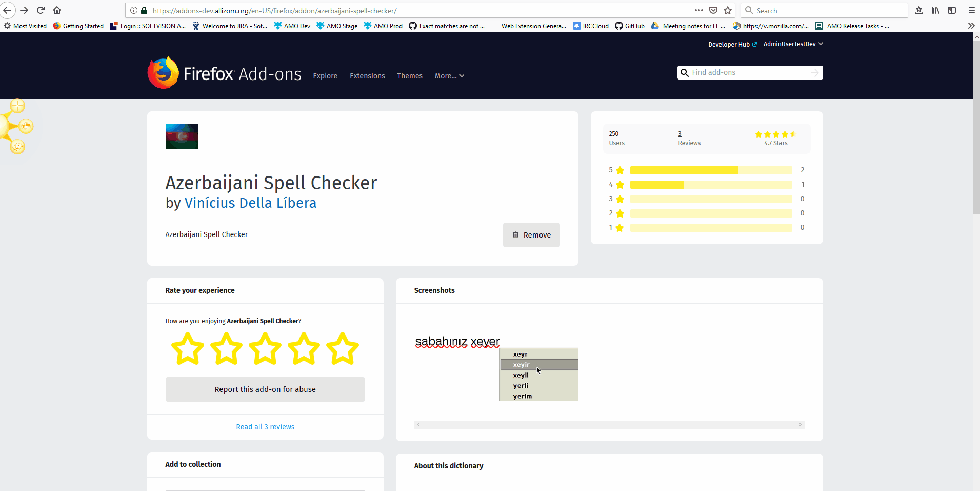The image size is (980, 491).
Task: Remove the Azerbaijani Spell Checker add-on
Action: 531,235
